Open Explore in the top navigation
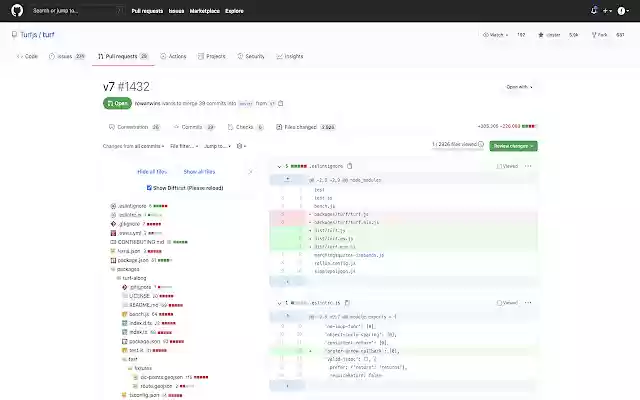The height and width of the screenshot is (400, 640). pos(234,11)
